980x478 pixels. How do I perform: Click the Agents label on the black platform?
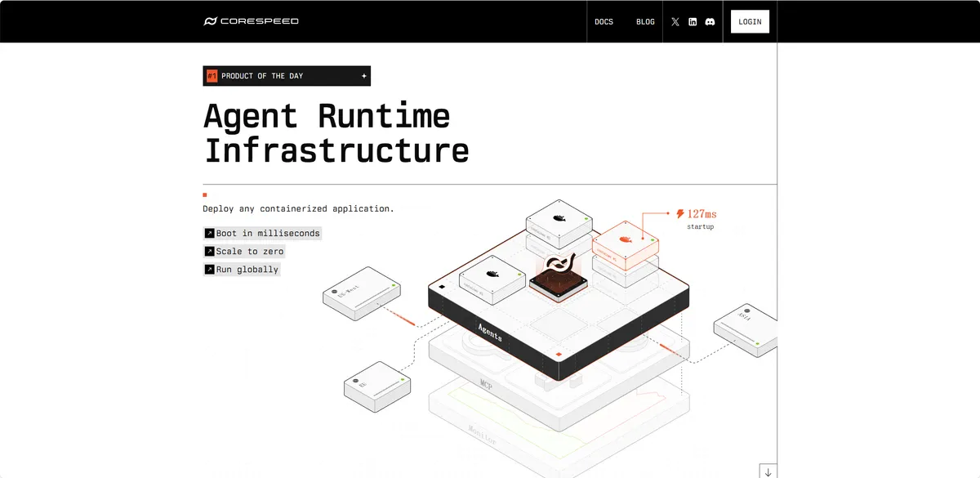(490, 332)
